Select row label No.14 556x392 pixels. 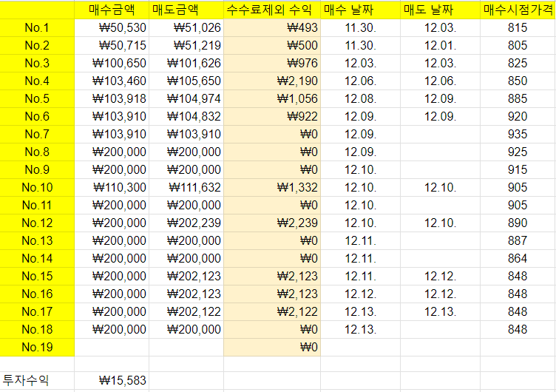point(37,258)
